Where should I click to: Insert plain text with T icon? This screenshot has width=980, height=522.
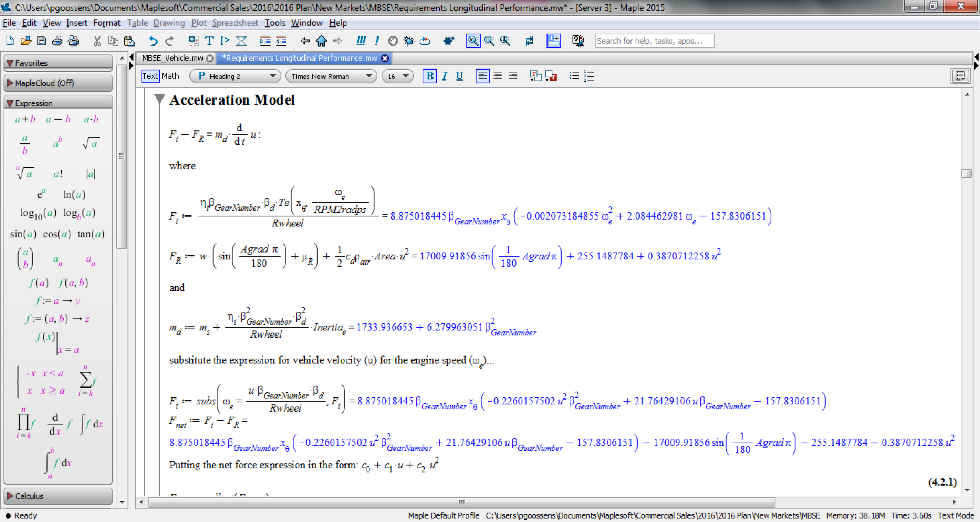209,41
